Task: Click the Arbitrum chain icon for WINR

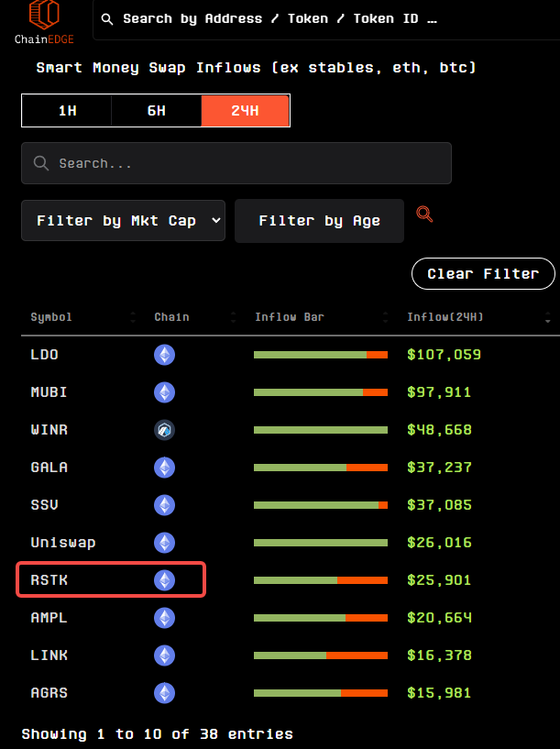Action: 164,430
